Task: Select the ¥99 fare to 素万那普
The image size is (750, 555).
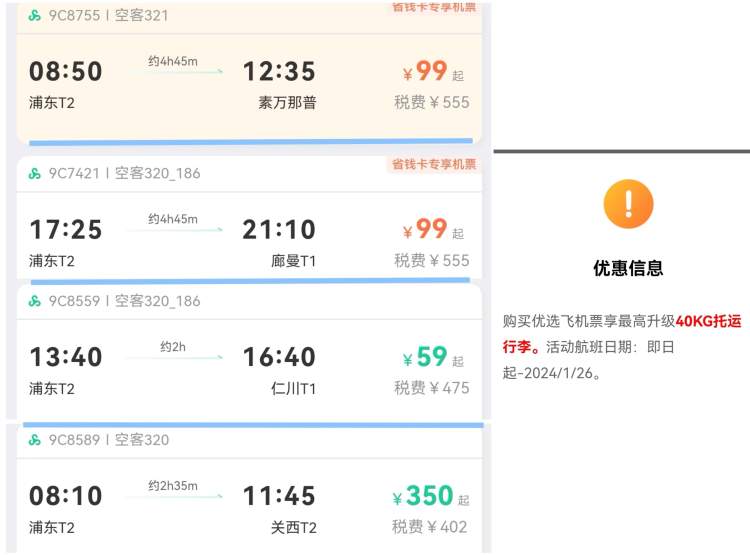Action: [432, 72]
